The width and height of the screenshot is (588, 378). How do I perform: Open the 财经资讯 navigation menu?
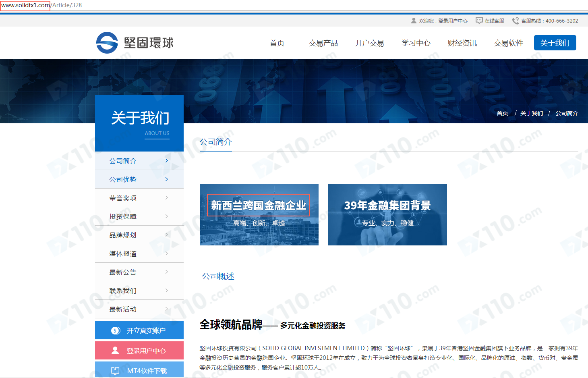[x=462, y=43]
